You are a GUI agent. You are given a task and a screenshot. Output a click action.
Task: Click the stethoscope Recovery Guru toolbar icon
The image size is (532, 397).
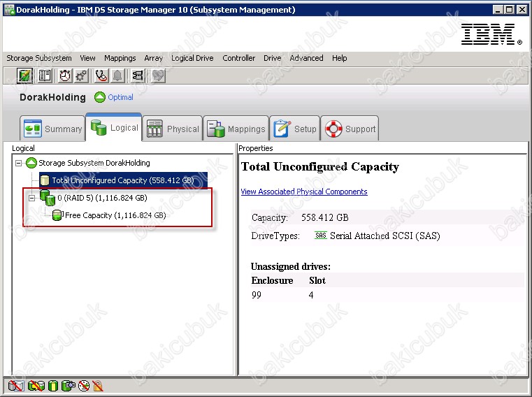[x=101, y=75]
